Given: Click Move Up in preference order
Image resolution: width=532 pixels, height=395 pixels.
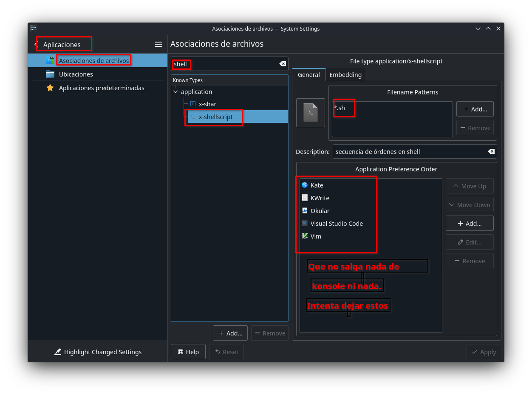Looking at the screenshot, I should [x=470, y=186].
